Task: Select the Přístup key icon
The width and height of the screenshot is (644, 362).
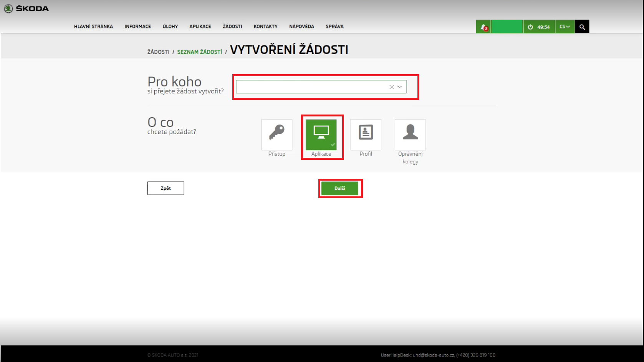Action: click(x=276, y=135)
